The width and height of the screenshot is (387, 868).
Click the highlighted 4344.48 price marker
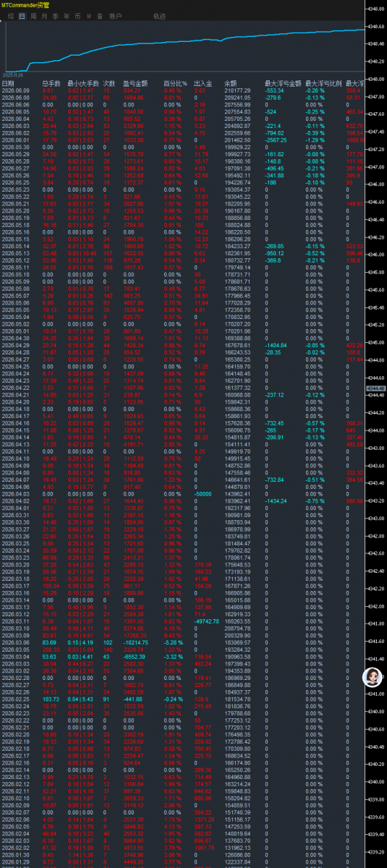tap(376, 388)
